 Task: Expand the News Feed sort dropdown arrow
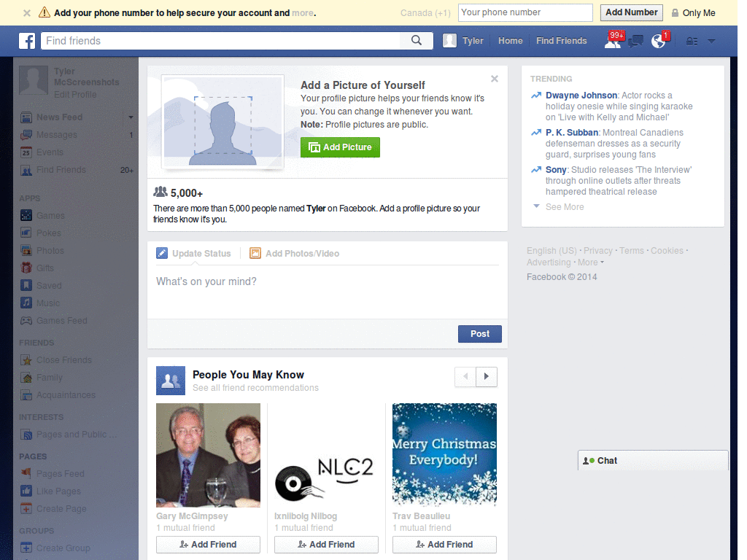pos(131,117)
